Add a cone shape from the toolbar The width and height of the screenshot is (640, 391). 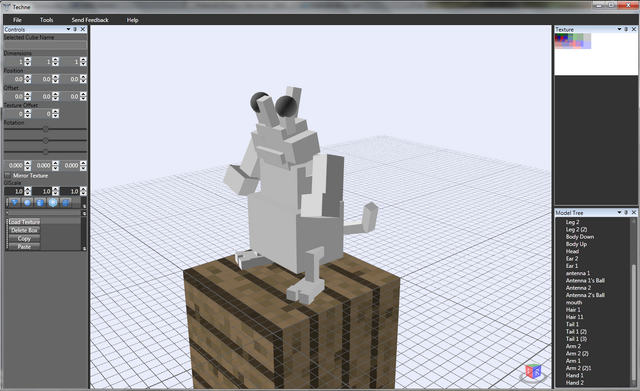click(x=15, y=202)
